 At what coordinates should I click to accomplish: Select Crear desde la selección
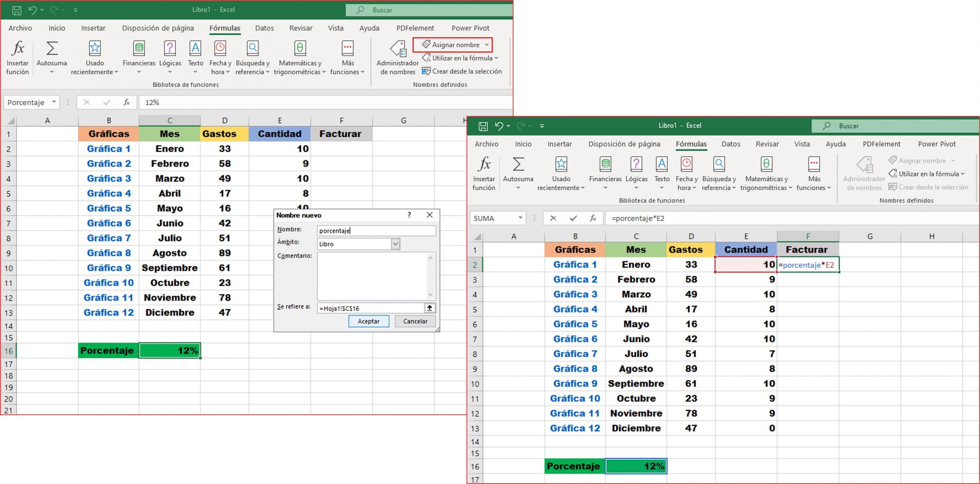pyautogui.click(x=462, y=71)
